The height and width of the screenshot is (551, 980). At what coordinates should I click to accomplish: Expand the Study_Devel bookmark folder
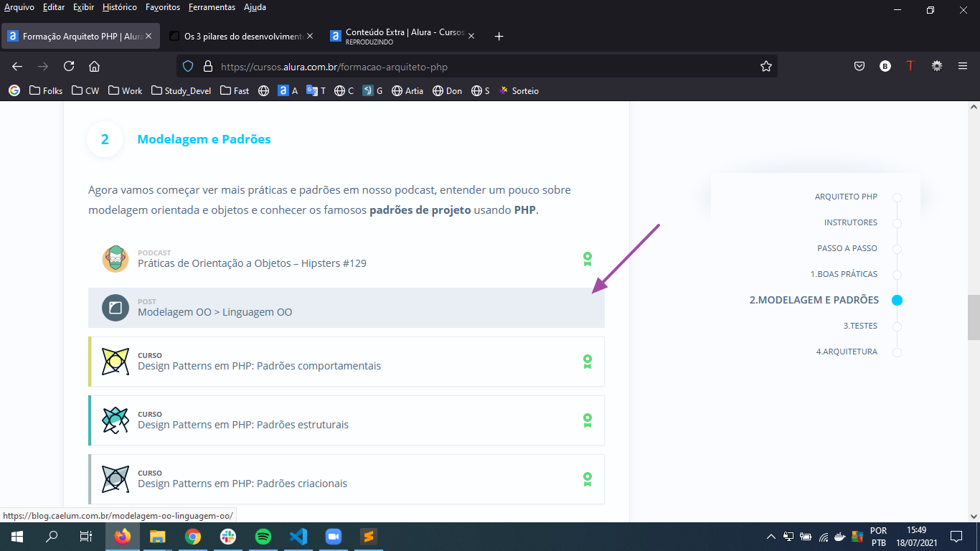pyautogui.click(x=181, y=91)
